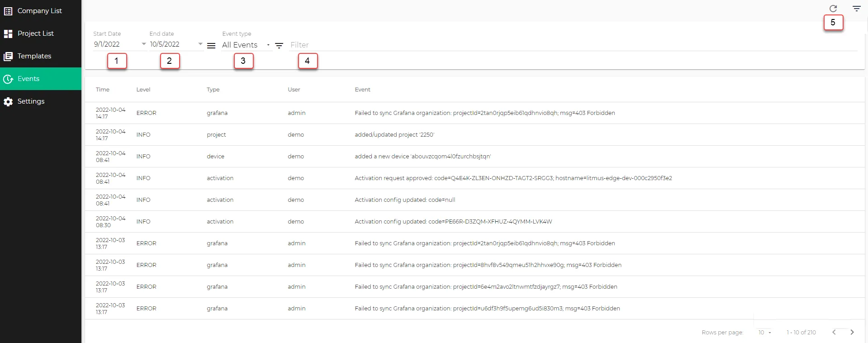Click 'device' in the Type column
The height and width of the screenshot is (343, 868).
(x=215, y=157)
